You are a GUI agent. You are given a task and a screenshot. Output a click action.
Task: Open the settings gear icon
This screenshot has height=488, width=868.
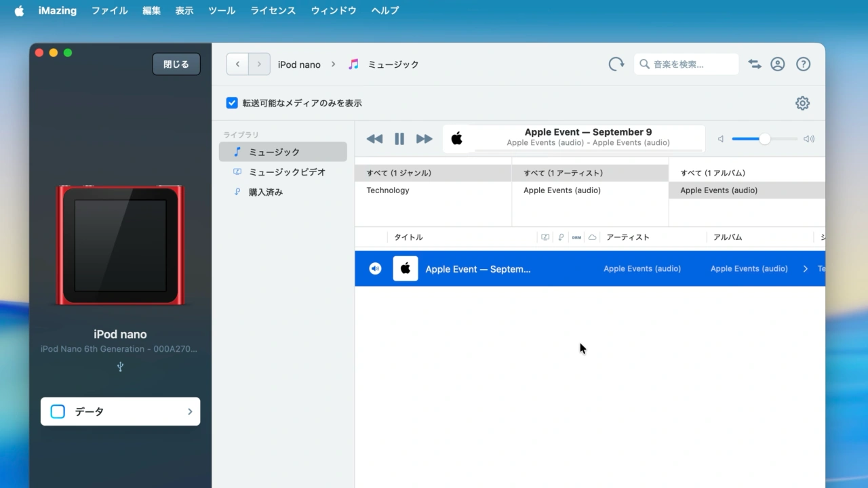click(802, 103)
